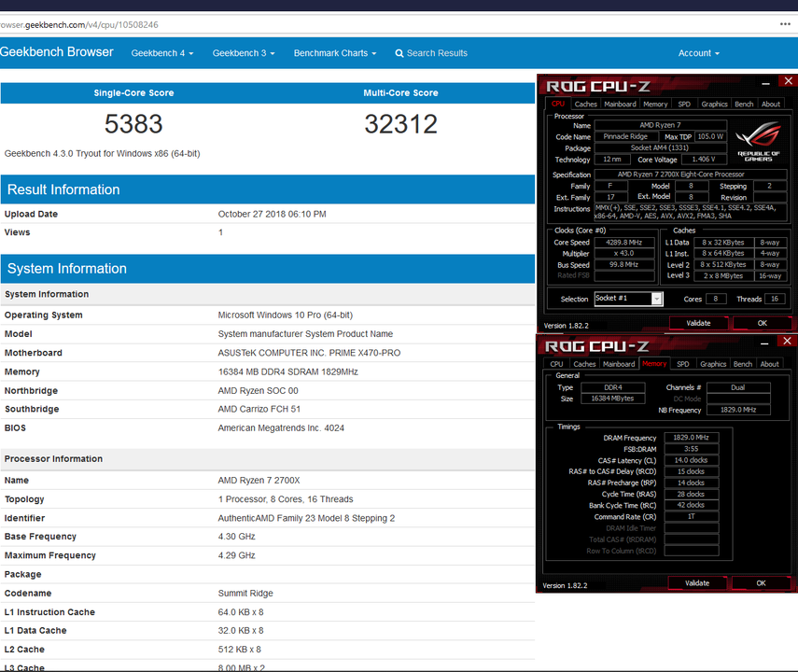
Task: Click the Command Rate 1T field
Action: tap(691, 516)
